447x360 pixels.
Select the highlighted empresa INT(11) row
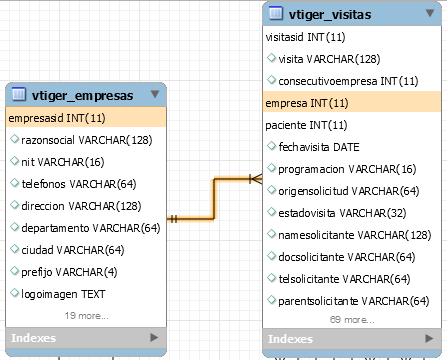pos(352,102)
